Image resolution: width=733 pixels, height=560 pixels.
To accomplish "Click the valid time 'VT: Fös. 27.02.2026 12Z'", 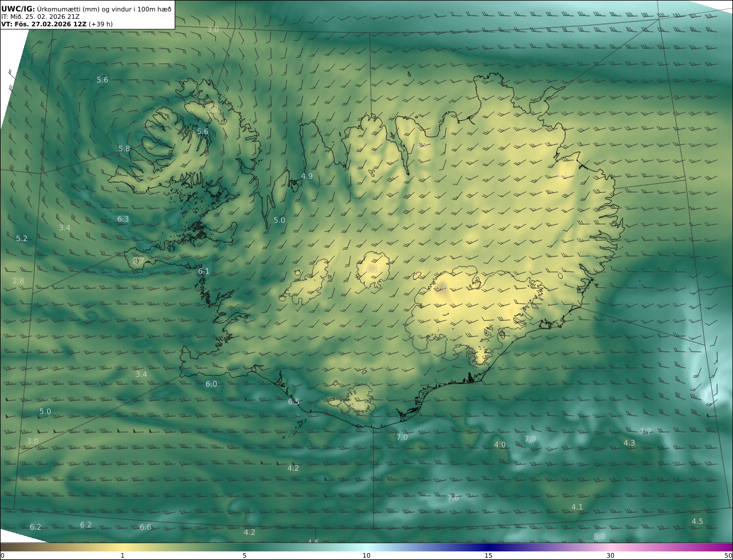I will pyautogui.click(x=44, y=24).
